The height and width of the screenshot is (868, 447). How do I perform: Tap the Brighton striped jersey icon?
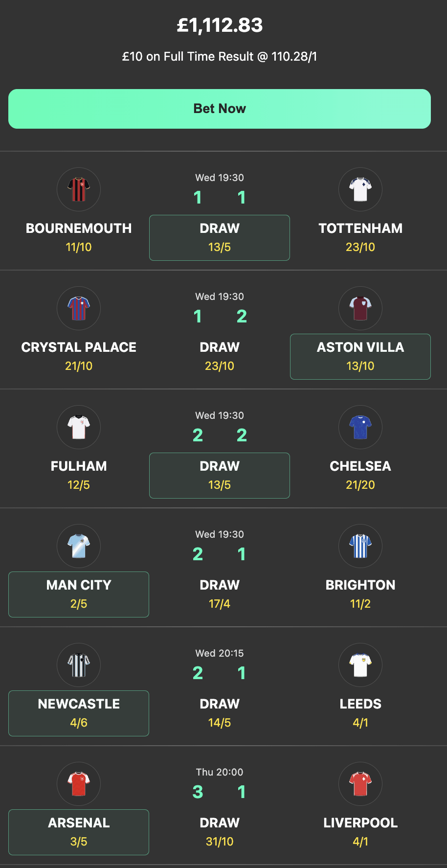360,546
